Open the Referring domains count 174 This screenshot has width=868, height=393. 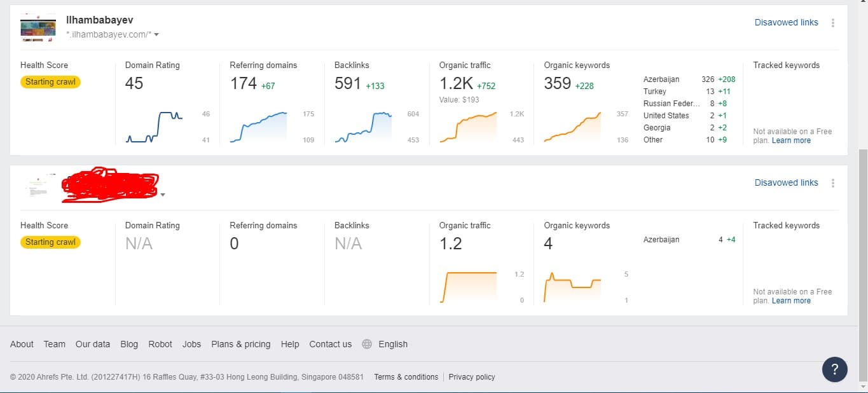click(244, 83)
